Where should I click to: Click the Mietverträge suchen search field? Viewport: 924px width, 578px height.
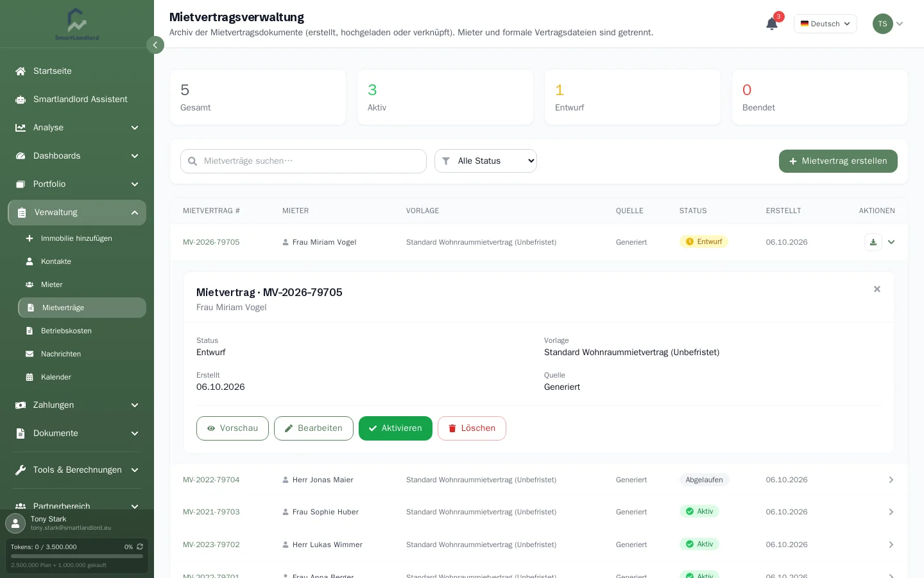click(304, 161)
